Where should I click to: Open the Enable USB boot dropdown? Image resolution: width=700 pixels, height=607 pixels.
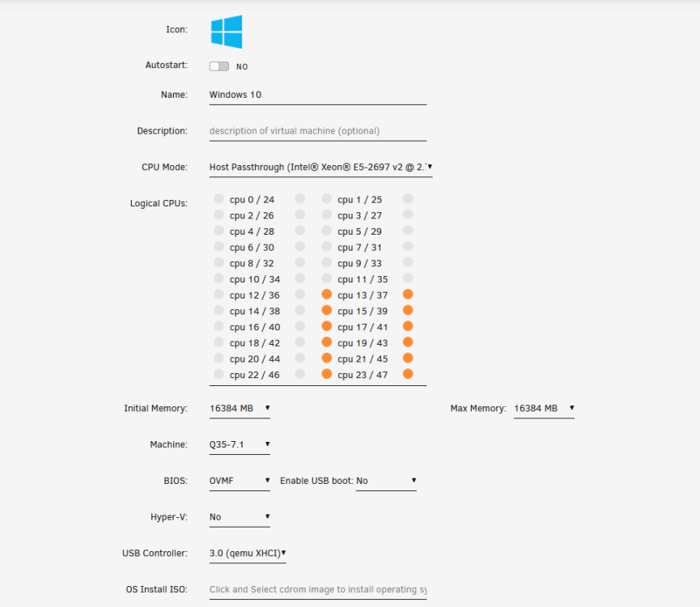(386, 481)
